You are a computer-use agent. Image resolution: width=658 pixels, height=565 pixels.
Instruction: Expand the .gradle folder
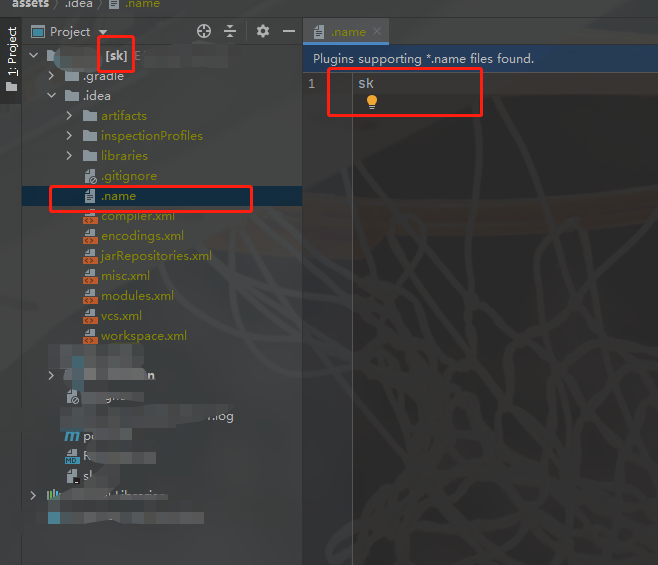[52, 76]
